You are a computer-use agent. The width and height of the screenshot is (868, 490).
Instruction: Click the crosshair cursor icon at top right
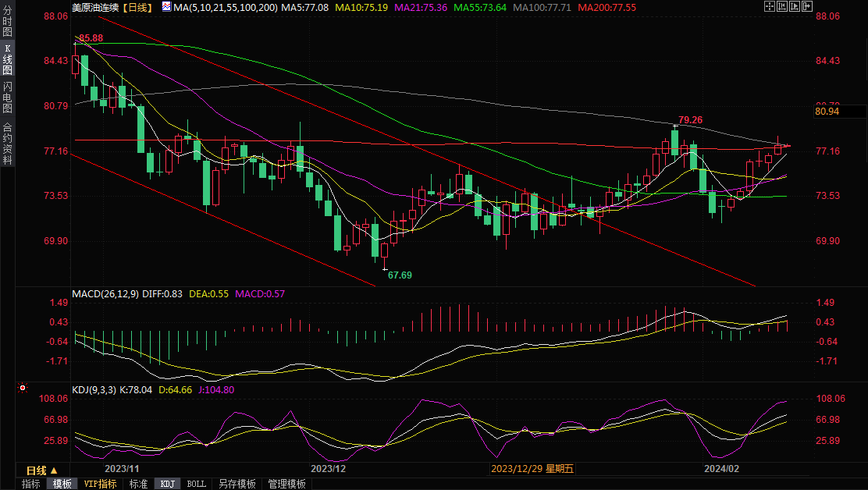click(769, 6)
